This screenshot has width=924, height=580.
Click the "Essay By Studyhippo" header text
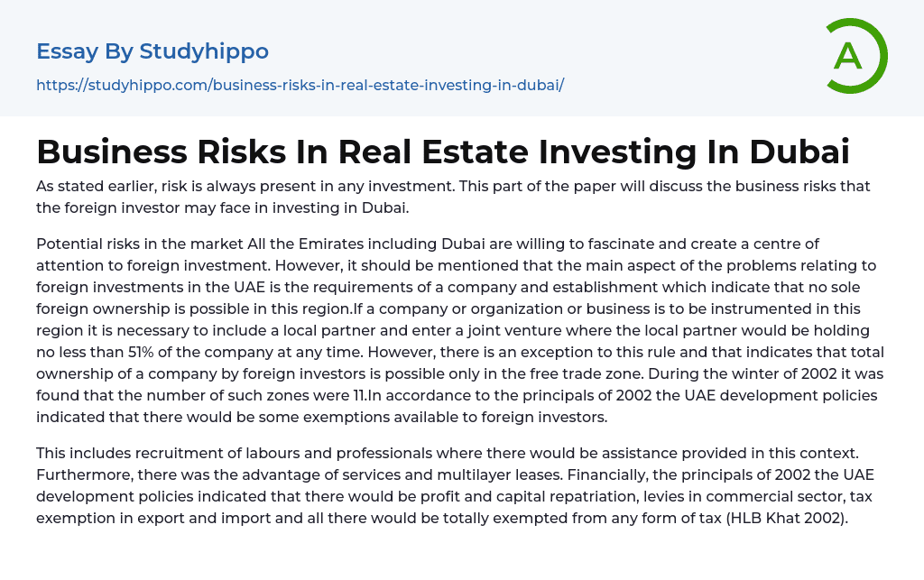[x=152, y=51]
